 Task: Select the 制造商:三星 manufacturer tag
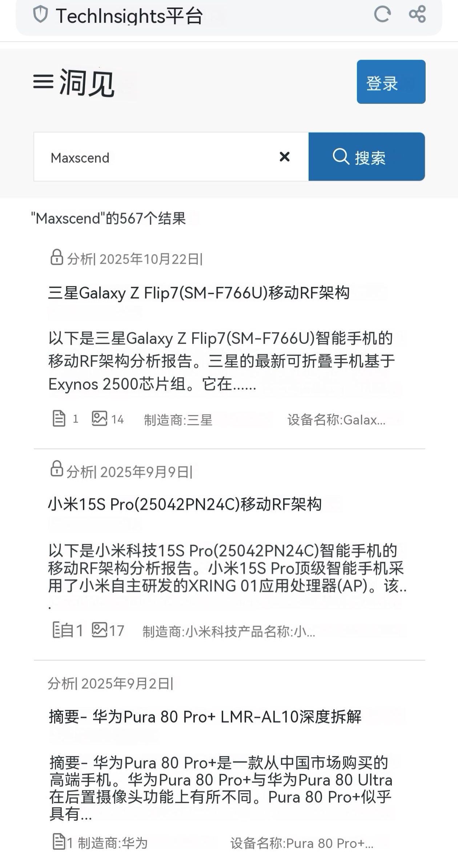[x=178, y=420]
